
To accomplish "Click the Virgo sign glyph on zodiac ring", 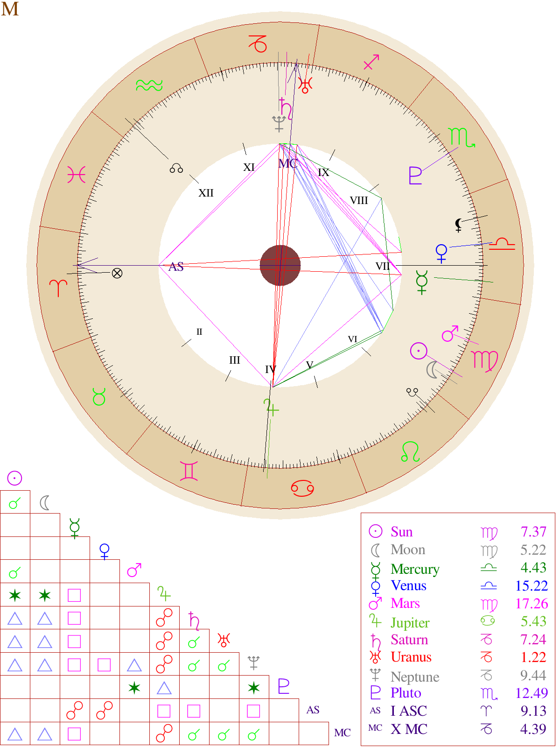I will pyautogui.click(x=485, y=361).
